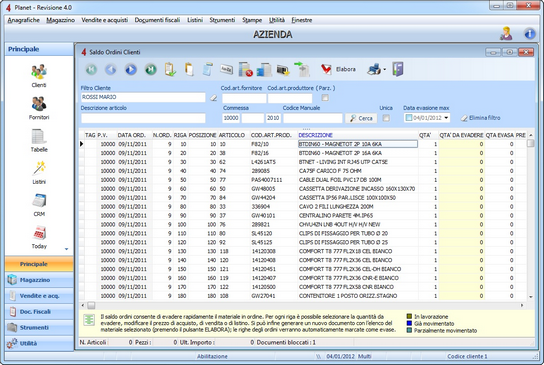Screen dimensions: 544x365
Task: Click the user avatar icon top right
Action: coord(506,34)
